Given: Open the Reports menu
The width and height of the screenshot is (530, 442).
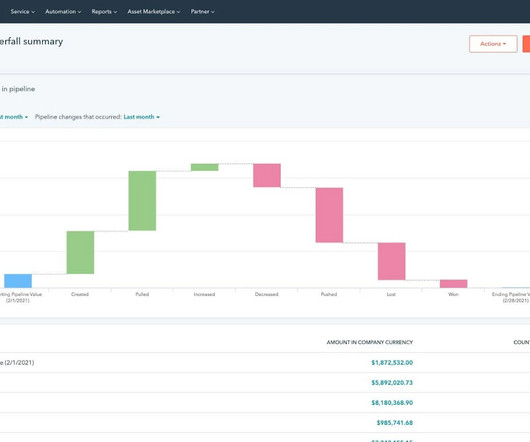Looking at the screenshot, I should tap(104, 11).
